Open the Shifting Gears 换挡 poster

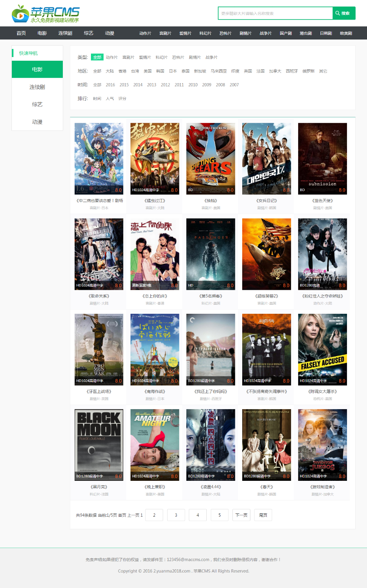click(x=210, y=159)
